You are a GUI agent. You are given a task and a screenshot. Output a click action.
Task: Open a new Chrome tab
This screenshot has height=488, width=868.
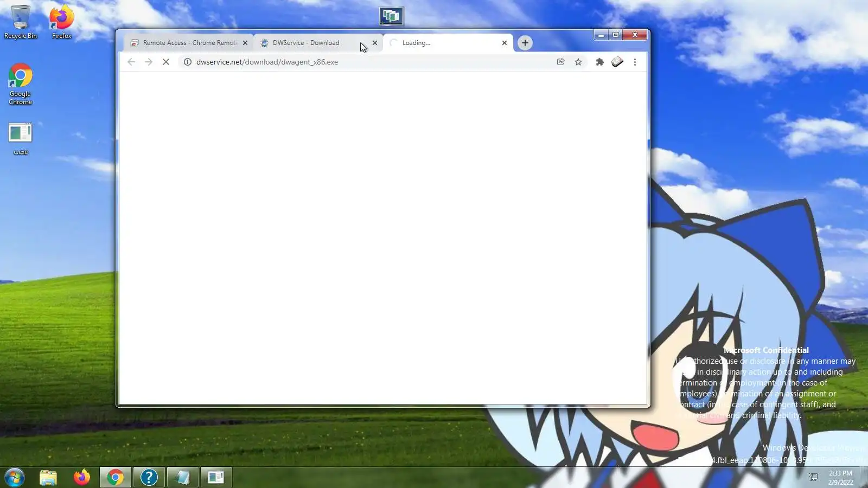coord(525,43)
